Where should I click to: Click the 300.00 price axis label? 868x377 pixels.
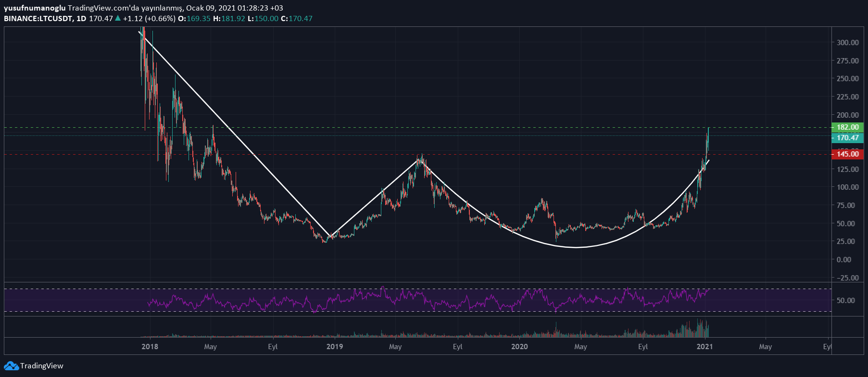click(x=847, y=43)
